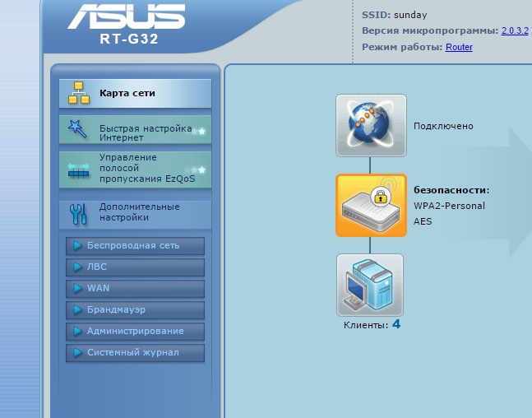Open Карта сети menu item
This screenshot has width=532, height=418.
[135, 93]
